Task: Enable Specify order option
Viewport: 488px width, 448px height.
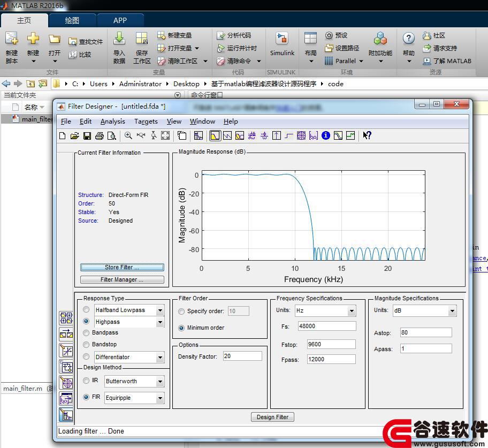Action: coord(181,312)
